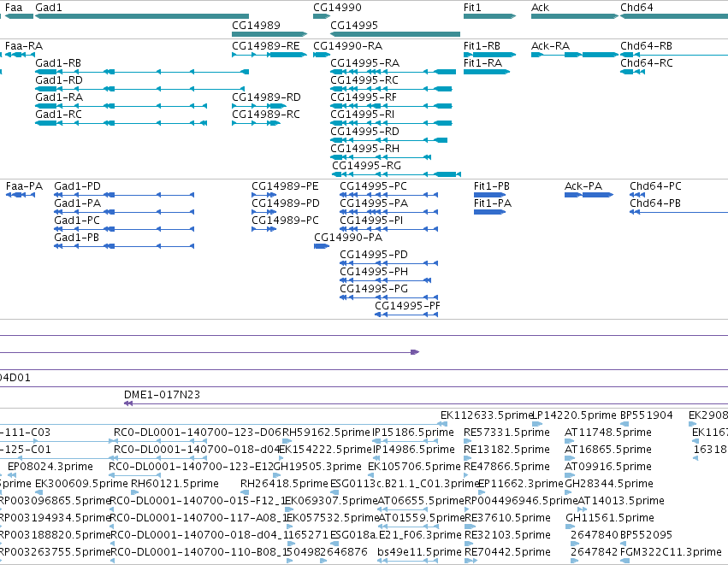The height and width of the screenshot is (565, 728).
Task: Click the Faa gene label
Action: 14,8
